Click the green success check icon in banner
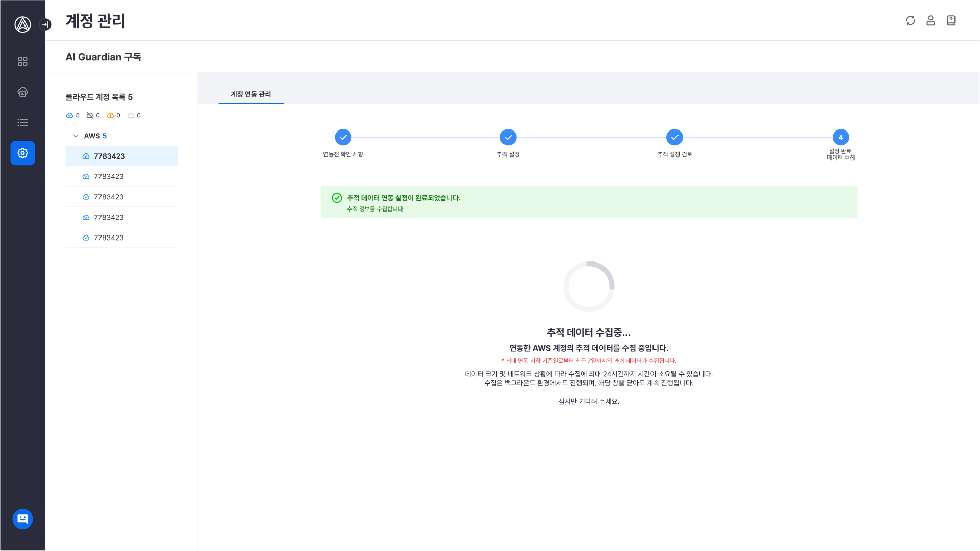980x551 pixels. point(337,198)
